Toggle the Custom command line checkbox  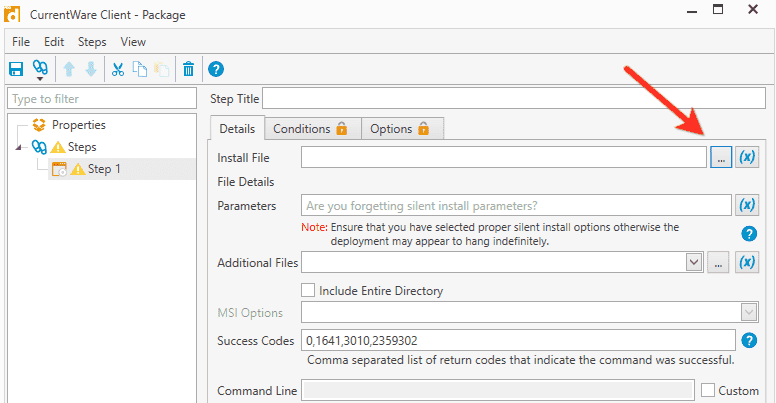click(x=708, y=390)
